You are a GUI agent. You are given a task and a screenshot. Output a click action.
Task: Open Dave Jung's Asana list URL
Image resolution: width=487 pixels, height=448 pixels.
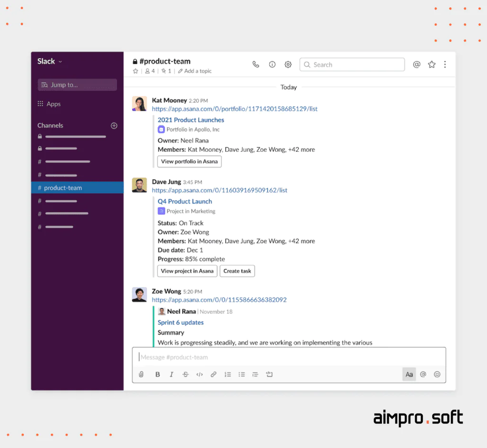click(219, 190)
